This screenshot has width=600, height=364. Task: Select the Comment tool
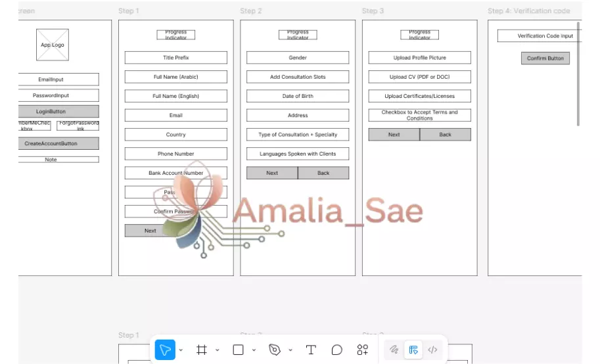pyautogui.click(x=336, y=350)
